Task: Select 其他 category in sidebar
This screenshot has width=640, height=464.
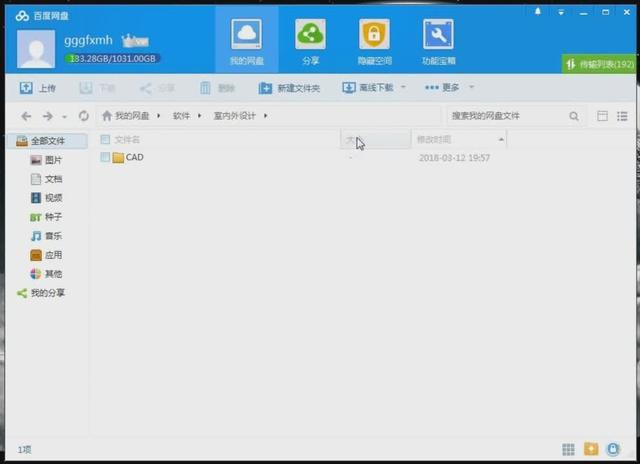Action: pos(46,274)
